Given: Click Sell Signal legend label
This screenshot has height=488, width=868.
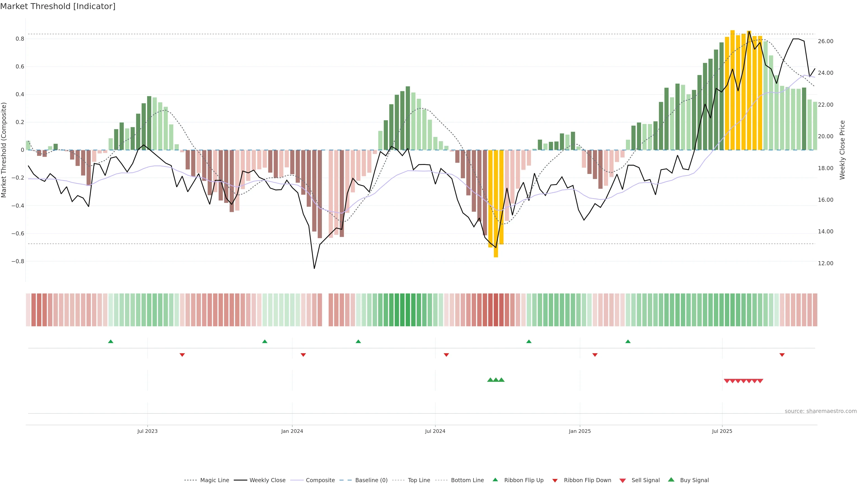Looking at the screenshot, I should click(x=645, y=480).
